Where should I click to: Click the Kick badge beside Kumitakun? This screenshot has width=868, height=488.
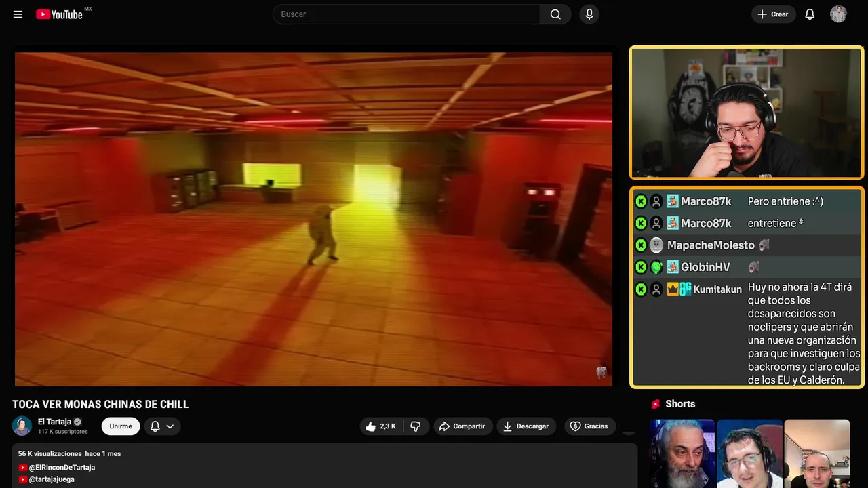pos(641,289)
